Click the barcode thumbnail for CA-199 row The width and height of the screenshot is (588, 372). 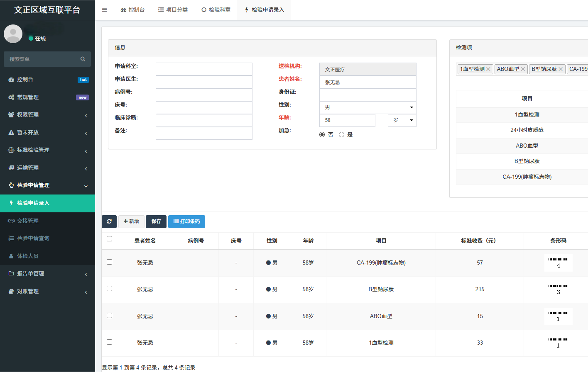pyautogui.click(x=558, y=263)
